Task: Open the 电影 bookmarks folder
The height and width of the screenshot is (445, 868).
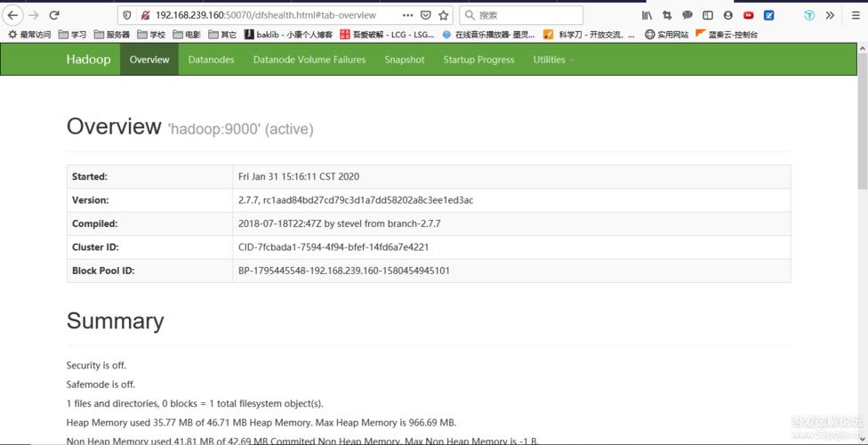Action: [x=187, y=35]
